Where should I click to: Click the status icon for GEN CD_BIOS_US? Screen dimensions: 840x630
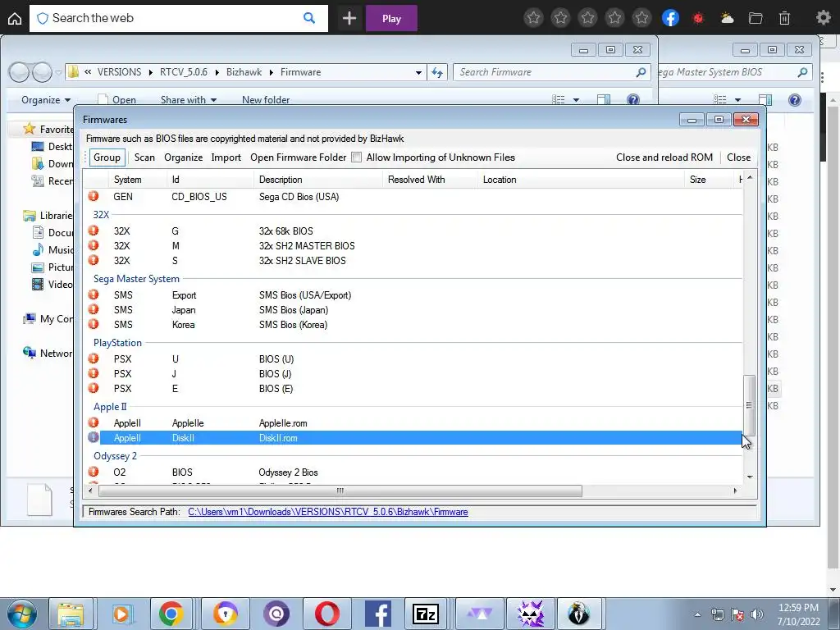[94, 196]
